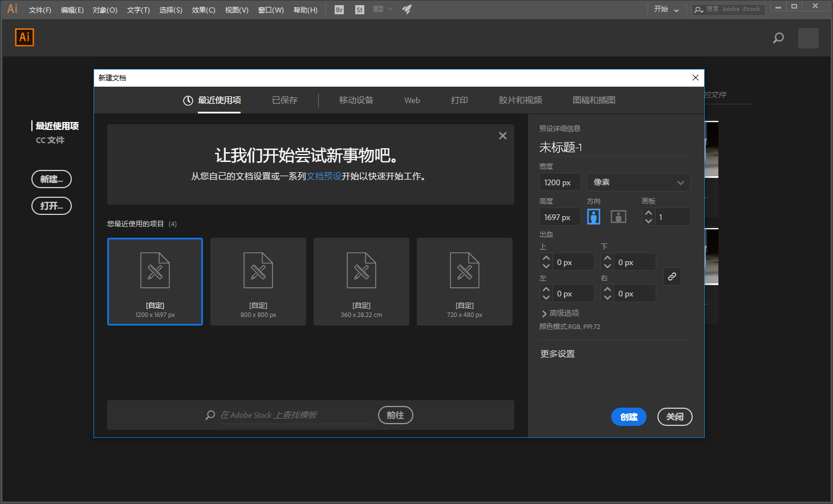Click the 关闭 close button
833x504 pixels.
[x=675, y=417]
